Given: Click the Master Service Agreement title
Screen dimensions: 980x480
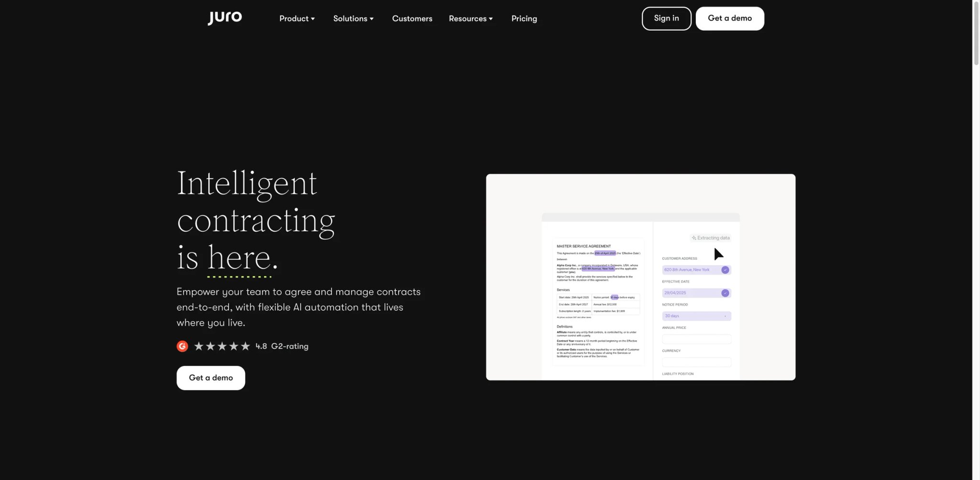Looking at the screenshot, I should (583, 246).
